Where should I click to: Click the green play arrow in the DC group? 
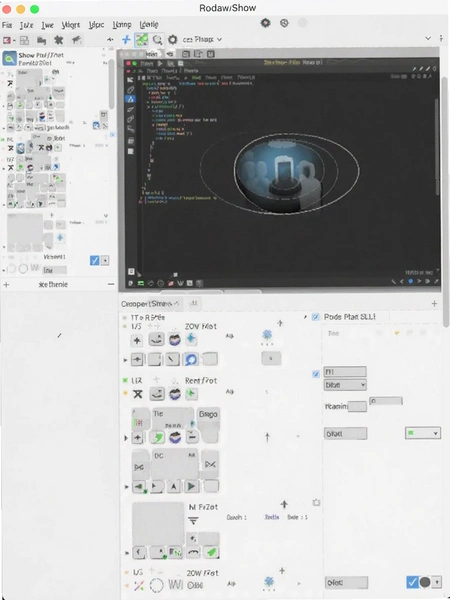coord(191,486)
